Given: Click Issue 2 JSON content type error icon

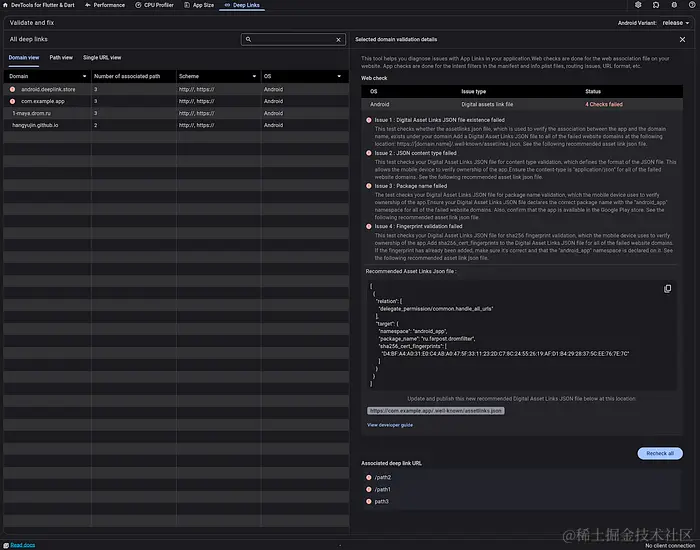Looking at the screenshot, I should coord(369,153).
